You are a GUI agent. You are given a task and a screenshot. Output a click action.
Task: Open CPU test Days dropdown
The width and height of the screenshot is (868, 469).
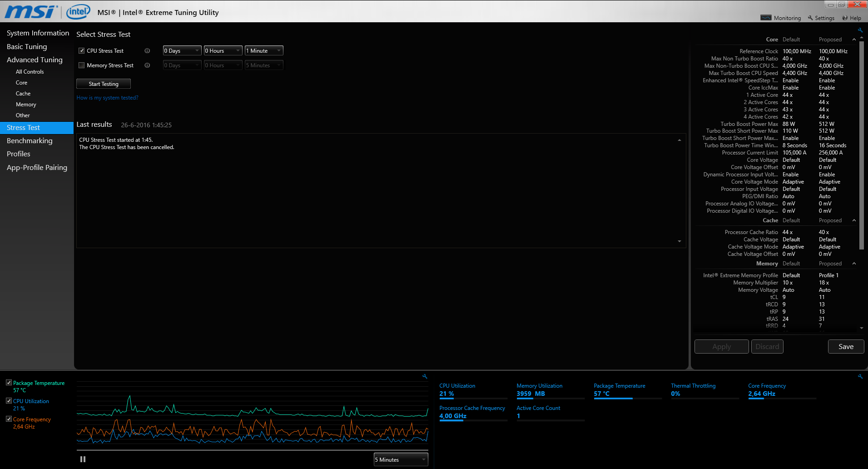(182, 51)
